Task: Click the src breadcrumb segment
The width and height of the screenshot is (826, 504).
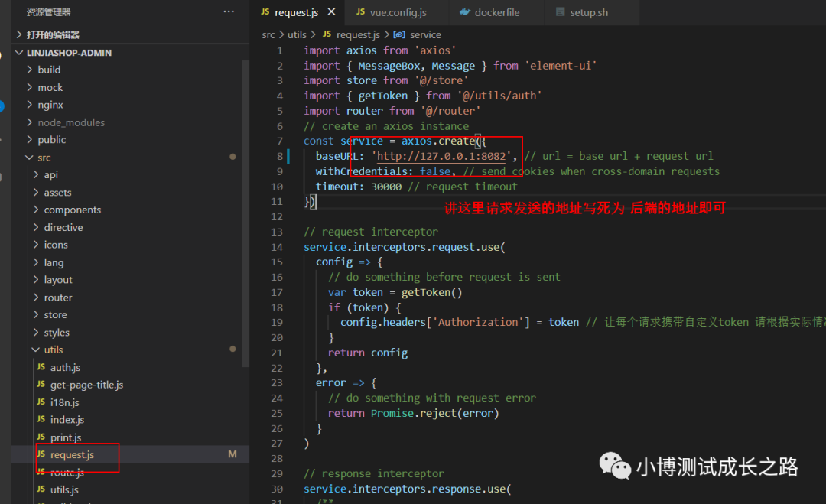Action: pos(268,34)
